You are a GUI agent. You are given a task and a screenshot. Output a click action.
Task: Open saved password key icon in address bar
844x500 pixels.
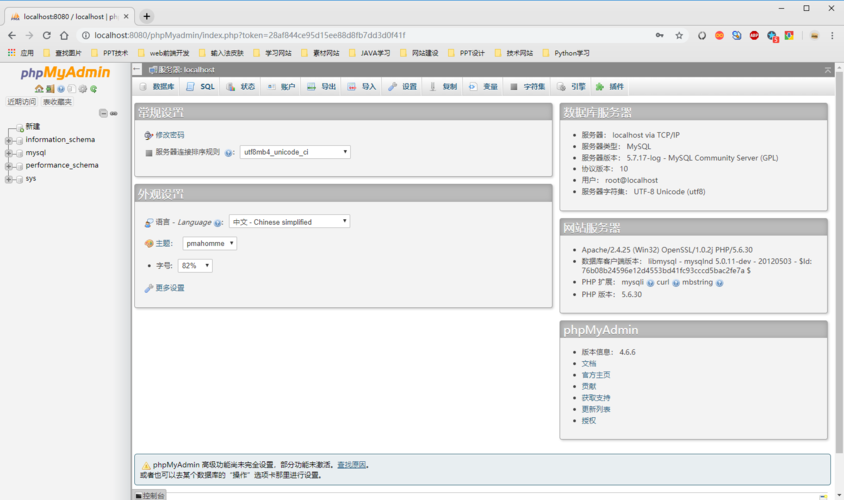(659, 36)
